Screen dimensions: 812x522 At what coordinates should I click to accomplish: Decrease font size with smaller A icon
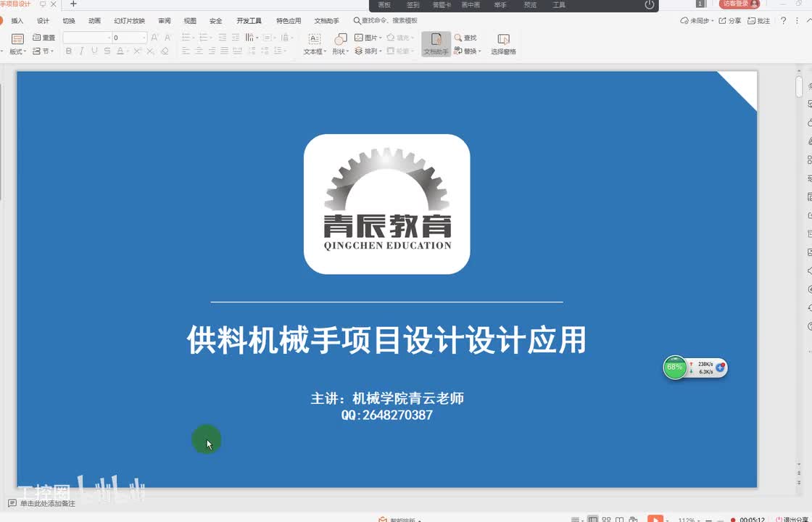point(167,37)
